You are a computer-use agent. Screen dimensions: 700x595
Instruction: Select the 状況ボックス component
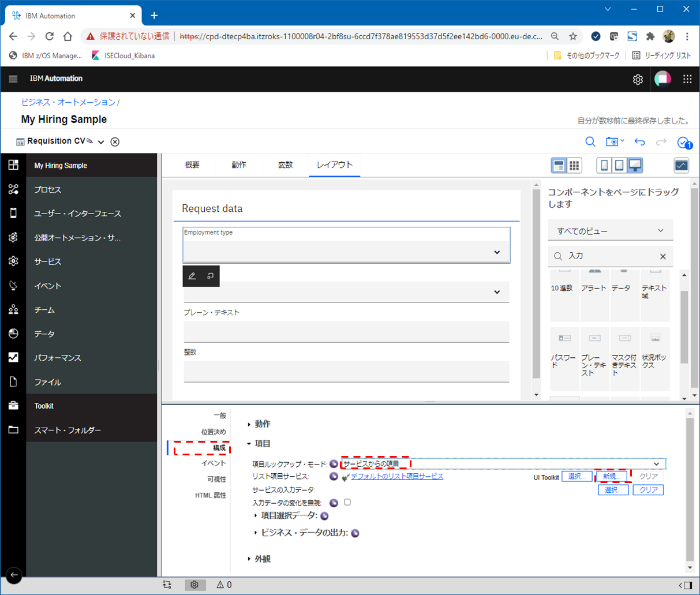[x=654, y=358]
